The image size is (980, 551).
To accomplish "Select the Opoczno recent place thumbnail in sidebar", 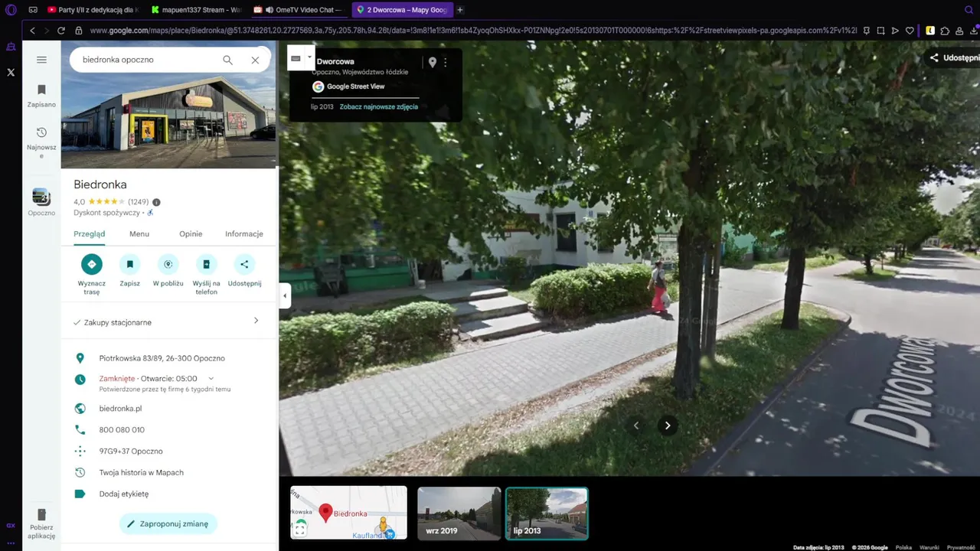I will [x=41, y=202].
